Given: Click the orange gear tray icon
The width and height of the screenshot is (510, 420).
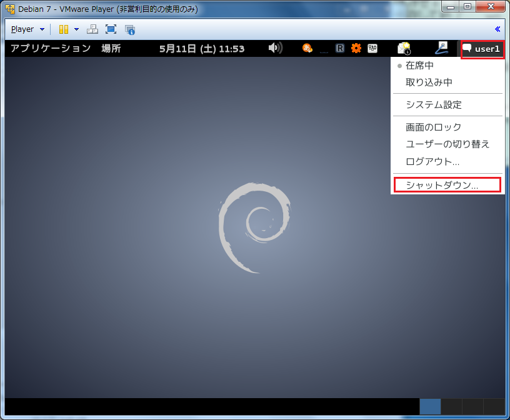Looking at the screenshot, I should coord(356,48).
